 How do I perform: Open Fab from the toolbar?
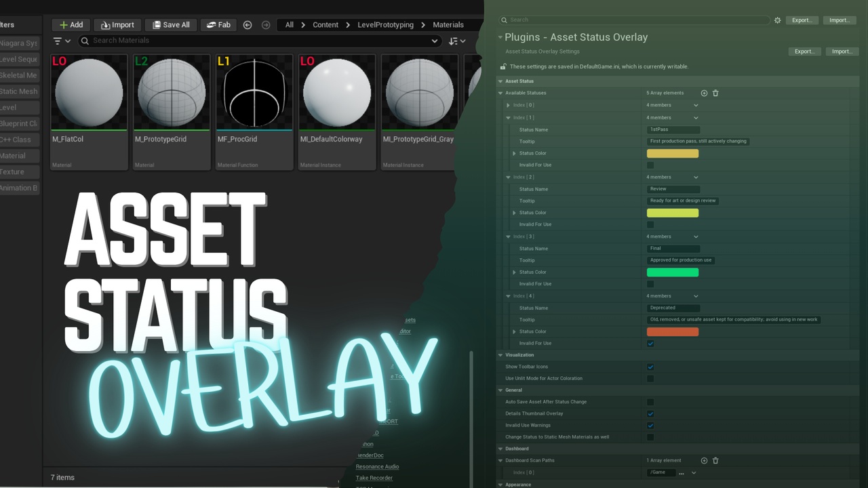coord(218,25)
